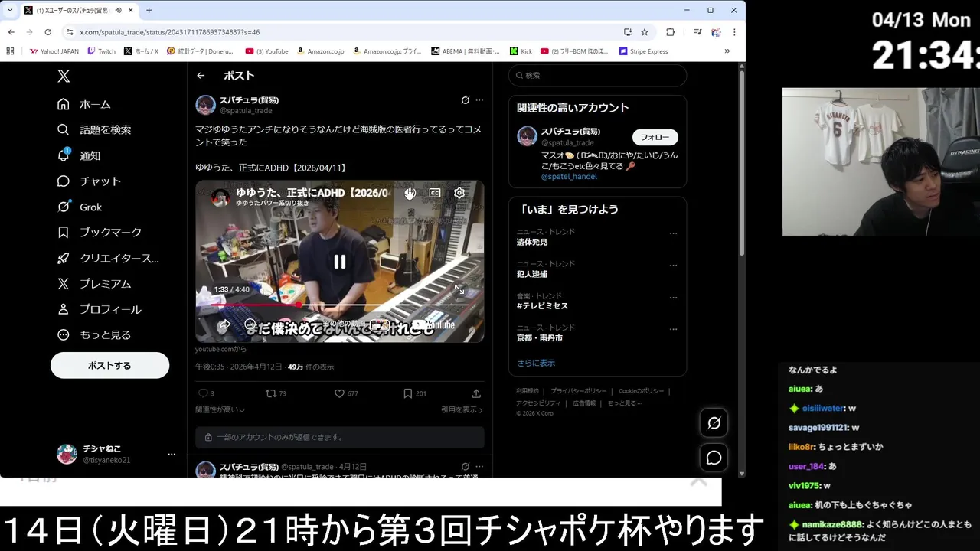
Task: Open more options for 遺体発見 trend
Action: (674, 233)
